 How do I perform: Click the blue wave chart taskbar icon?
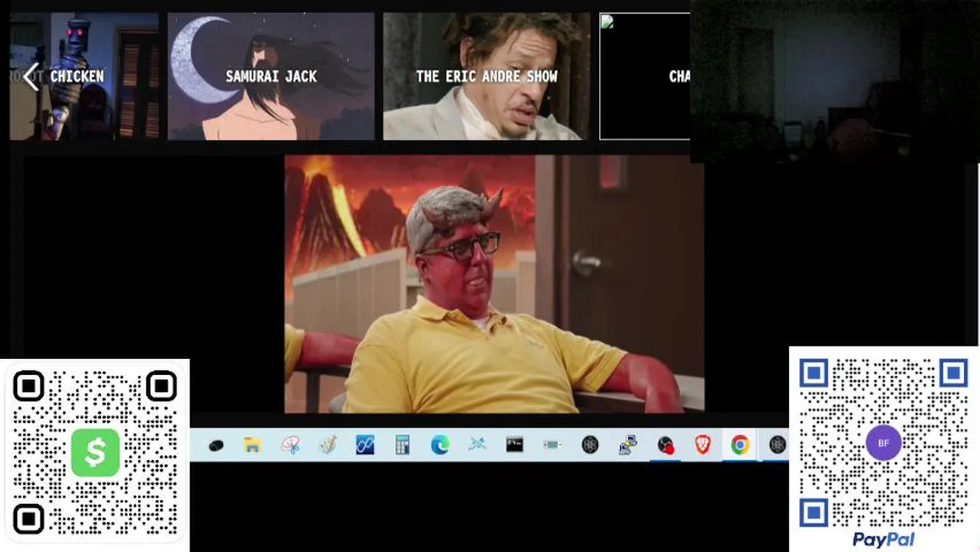(x=365, y=445)
